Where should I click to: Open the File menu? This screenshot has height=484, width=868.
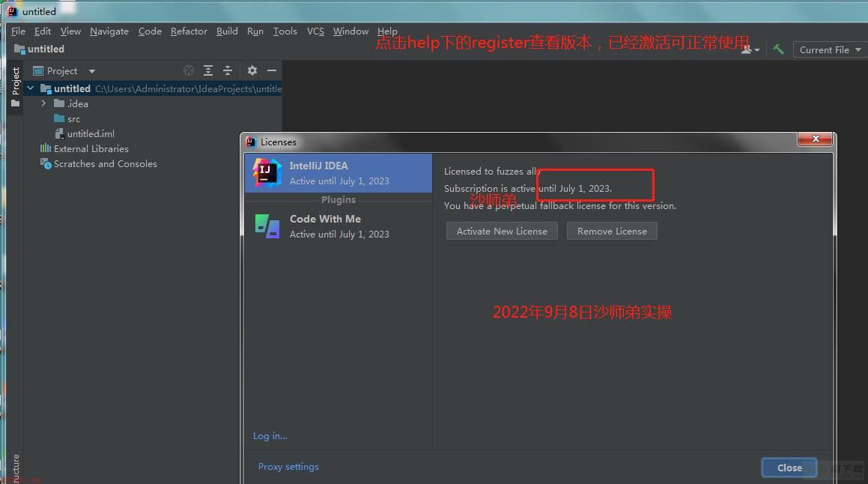pyautogui.click(x=18, y=31)
